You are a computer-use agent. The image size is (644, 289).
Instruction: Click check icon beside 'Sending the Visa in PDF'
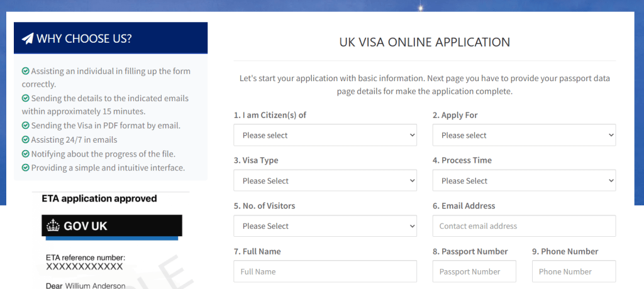pyautogui.click(x=26, y=126)
